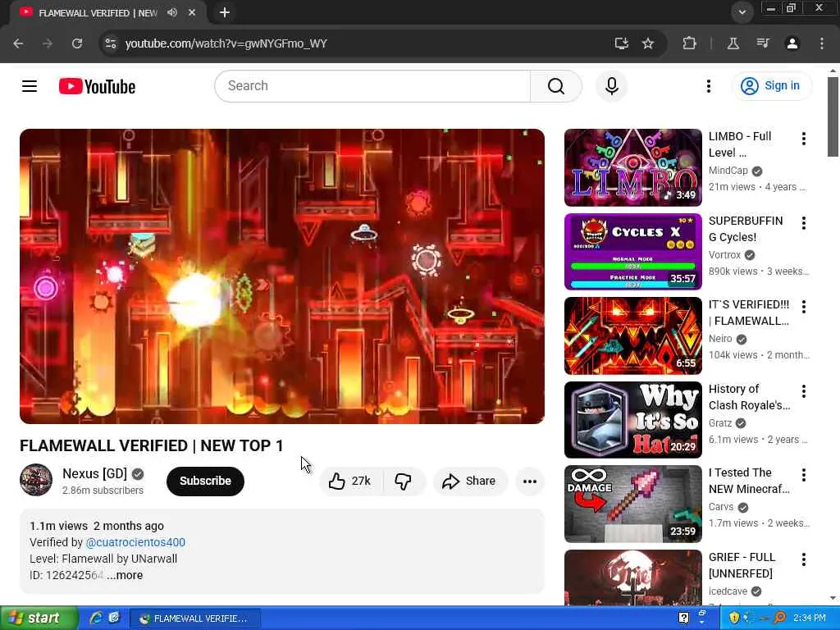The width and height of the screenshot is (840, 630).
Task: Open YouTube settings three-dot menu
Action: pyautogui.click(x=708, y=86)
